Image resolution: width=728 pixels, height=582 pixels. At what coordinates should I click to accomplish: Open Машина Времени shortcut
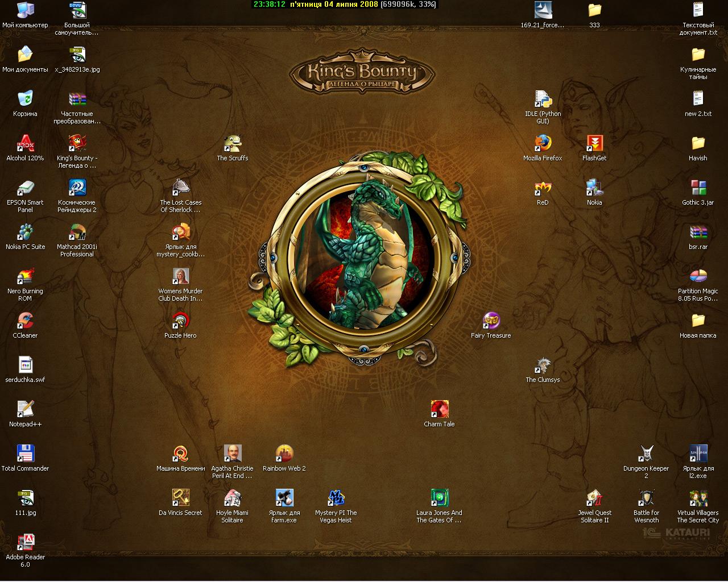coord(180,453)
